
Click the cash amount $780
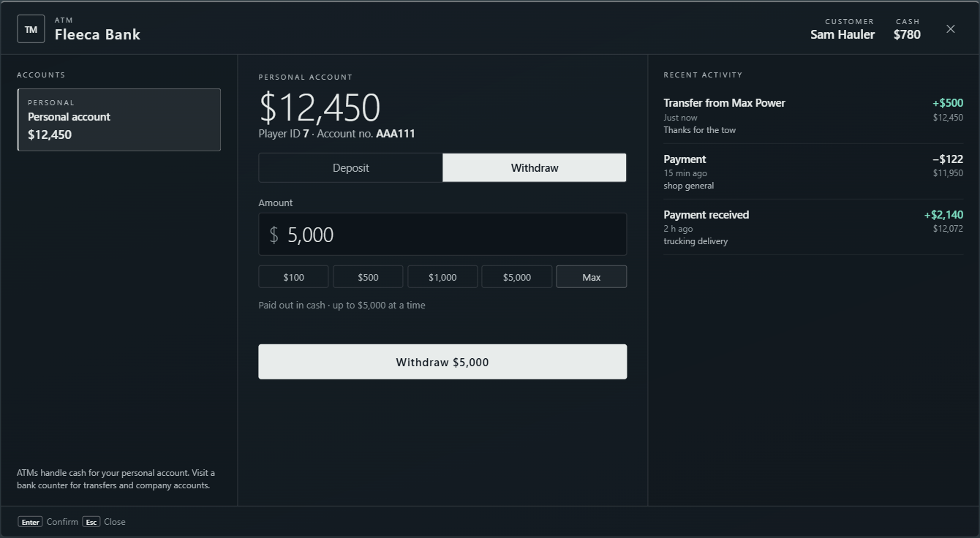[907, 34]
